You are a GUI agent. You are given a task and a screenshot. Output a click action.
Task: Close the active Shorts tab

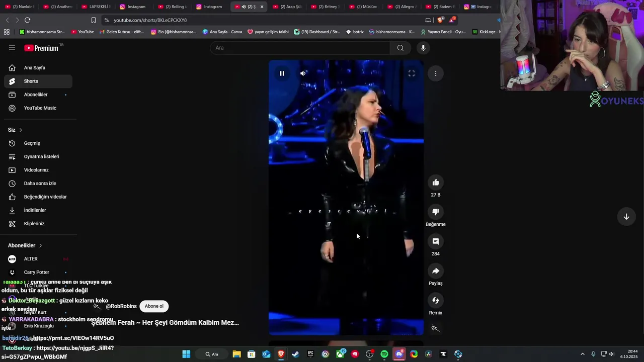coord(262,7)
